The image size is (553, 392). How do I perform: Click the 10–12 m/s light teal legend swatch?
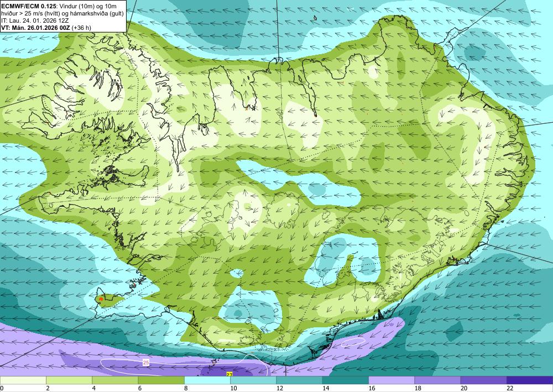point(254,380)
